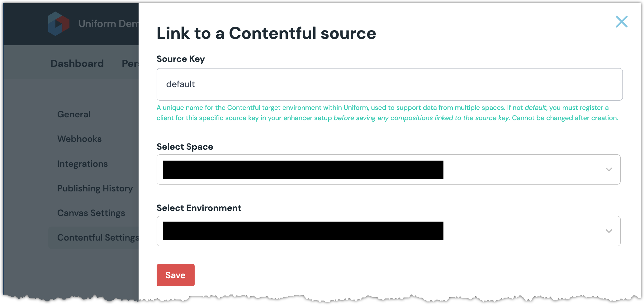The height and width of the screenshot is (305, 644).
Task: Click the Uniform Demo project name
Action: pyautogui.click(x=108, y=24)
